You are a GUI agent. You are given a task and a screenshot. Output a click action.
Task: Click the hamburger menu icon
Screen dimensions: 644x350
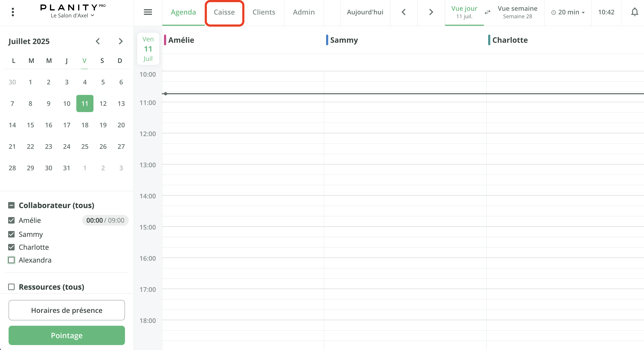148,12
